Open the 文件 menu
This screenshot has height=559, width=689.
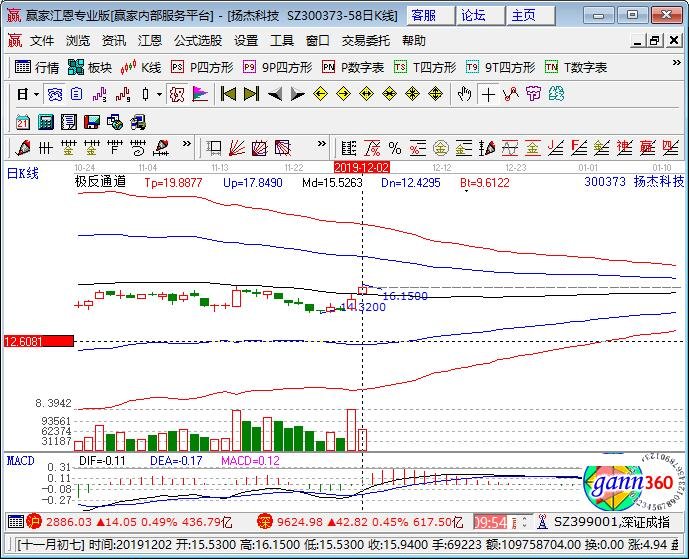42,41
